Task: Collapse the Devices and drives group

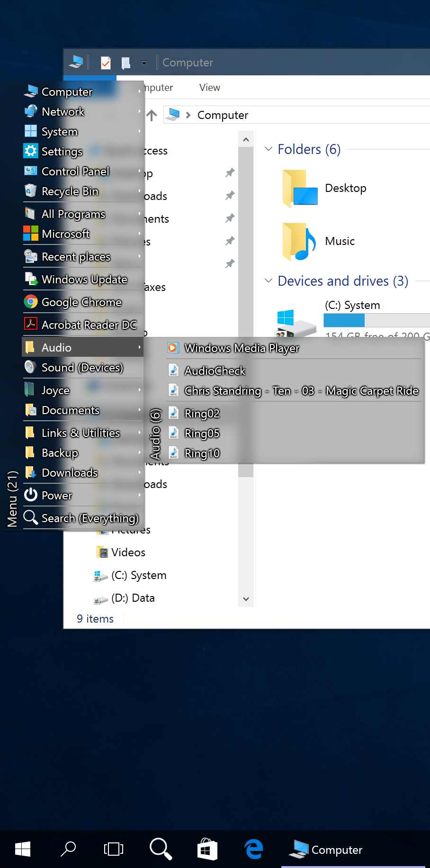Action: pos(269,281)
